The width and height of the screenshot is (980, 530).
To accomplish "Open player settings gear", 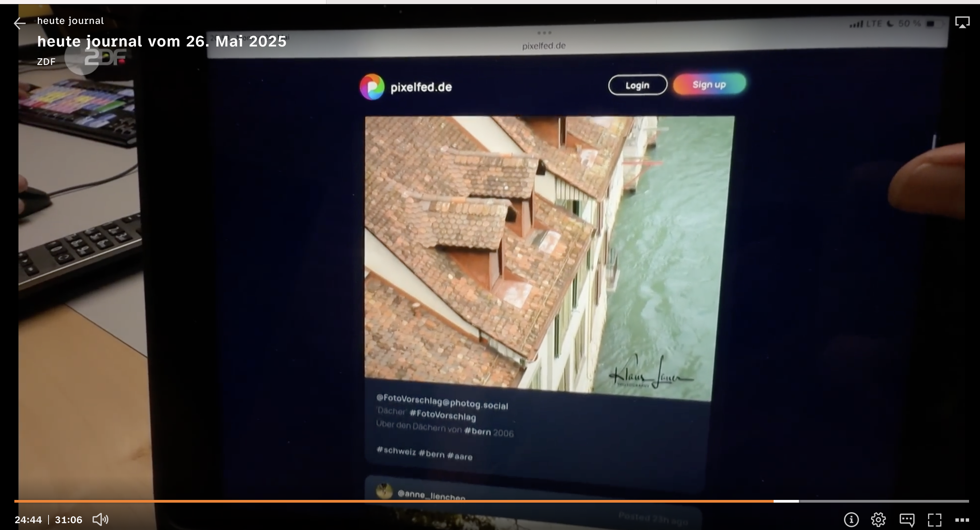I will [x=879, y=519].
